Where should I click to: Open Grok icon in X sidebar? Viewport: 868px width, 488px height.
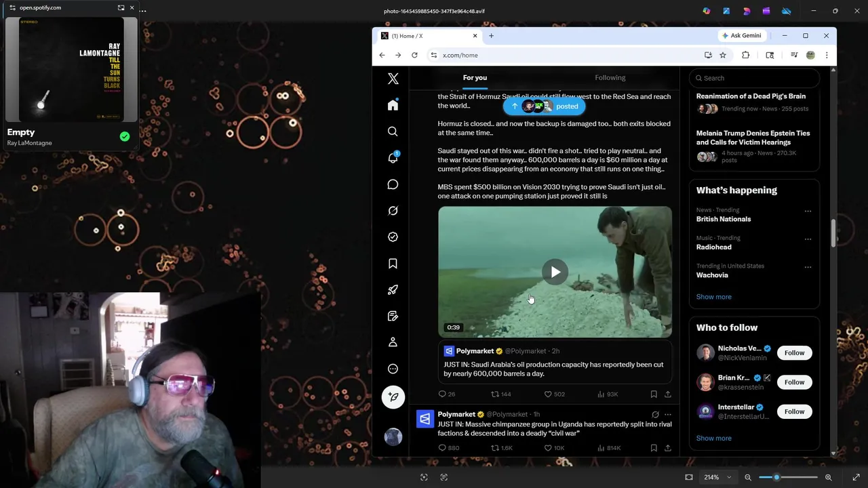393,211
